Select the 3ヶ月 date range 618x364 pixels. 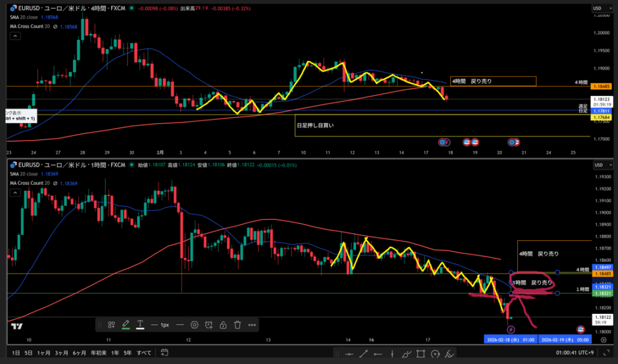tap(61, 353)
